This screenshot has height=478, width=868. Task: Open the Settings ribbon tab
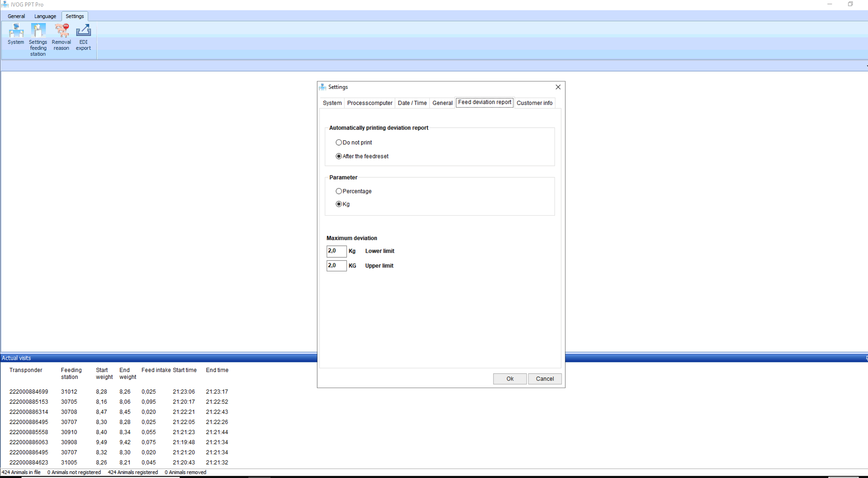click(75, 16)
